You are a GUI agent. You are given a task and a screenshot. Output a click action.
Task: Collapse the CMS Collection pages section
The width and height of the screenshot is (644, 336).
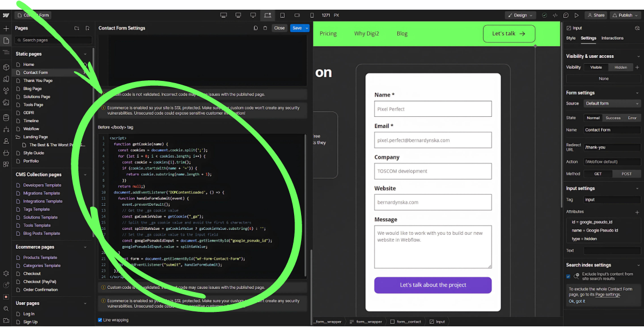pyautogui.click(x=85, y=175)
